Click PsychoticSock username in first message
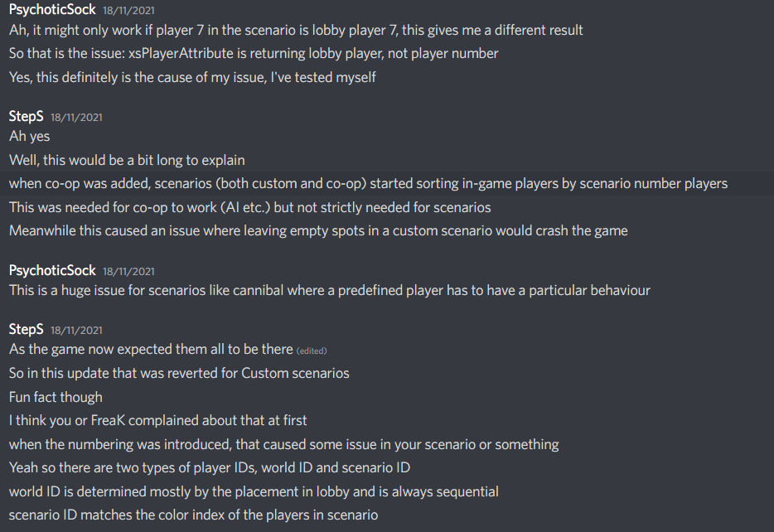This screenshot has width=774, height=532. click(52, 9)
